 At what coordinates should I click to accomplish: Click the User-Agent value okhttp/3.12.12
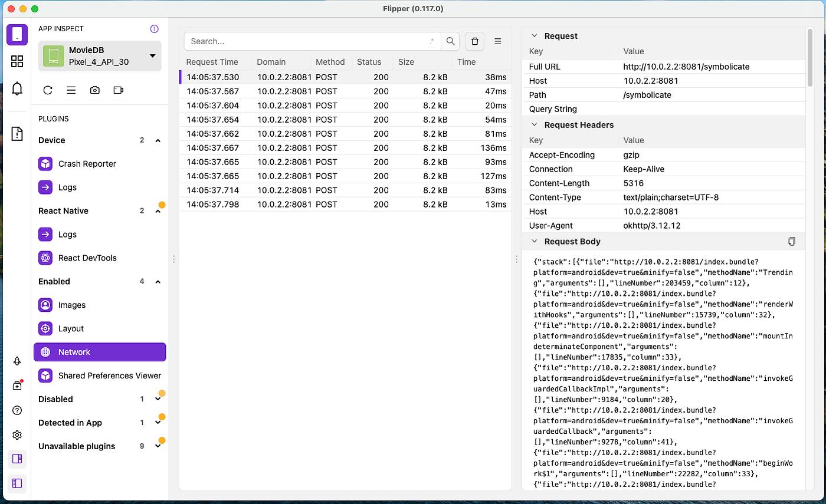click(x=652, y=226)
